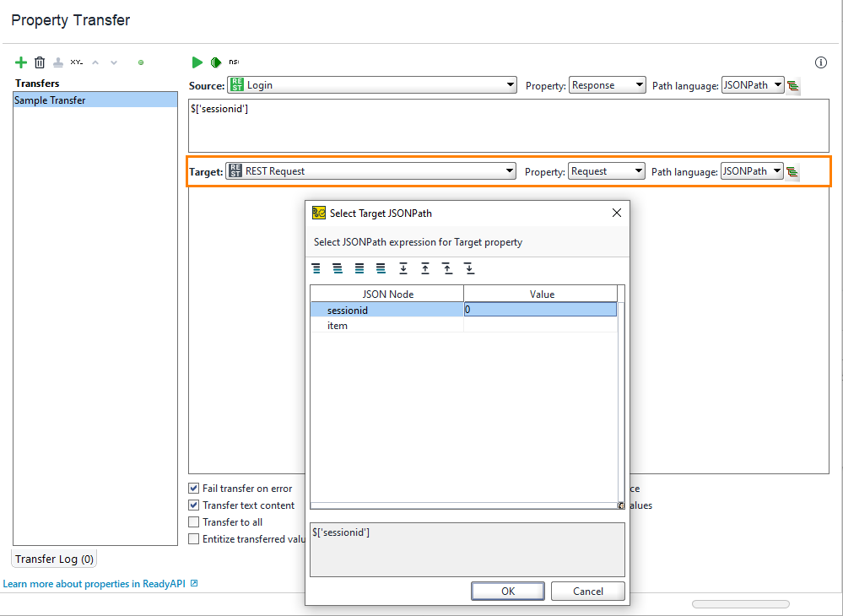Disable Fail transfer on error
843x616 pixels.
click(192, 488)
